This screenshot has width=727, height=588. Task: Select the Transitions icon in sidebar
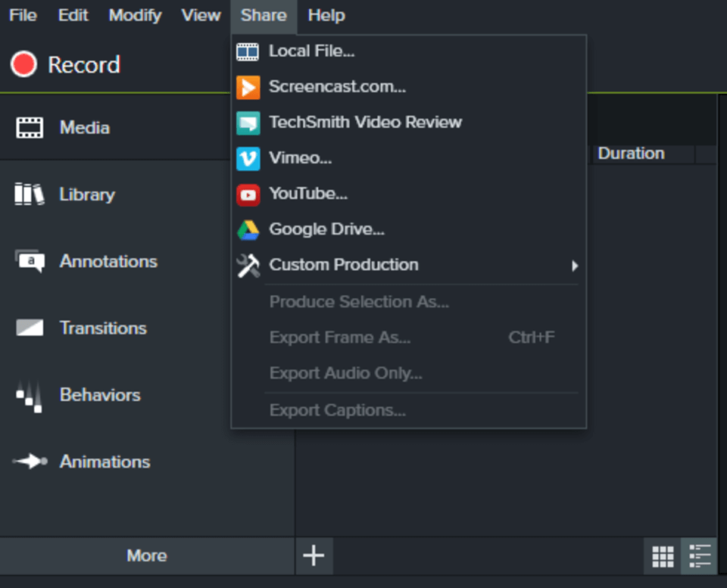(x=30, y=328)
